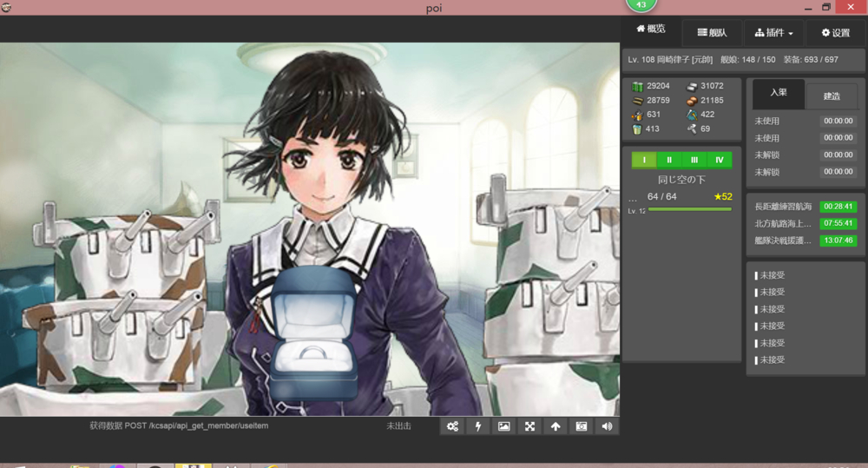Click the poi app icon in title bar
868x468 pixels.
[6, 7]
